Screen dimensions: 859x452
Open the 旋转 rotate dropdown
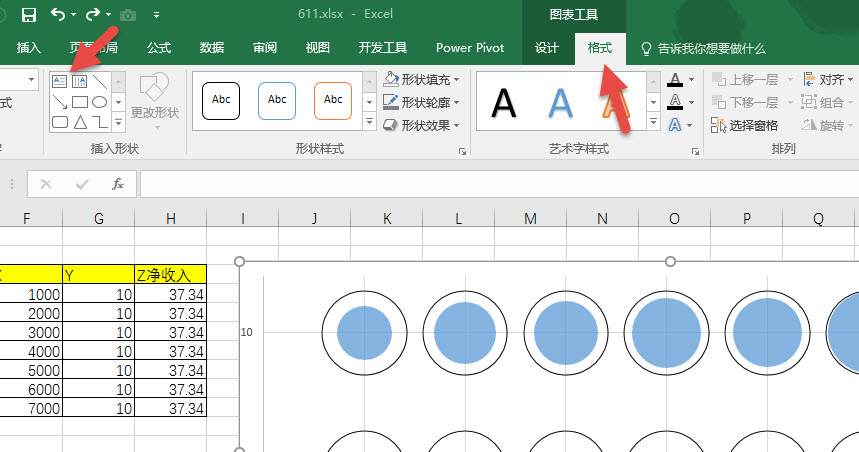pos(828,125)
